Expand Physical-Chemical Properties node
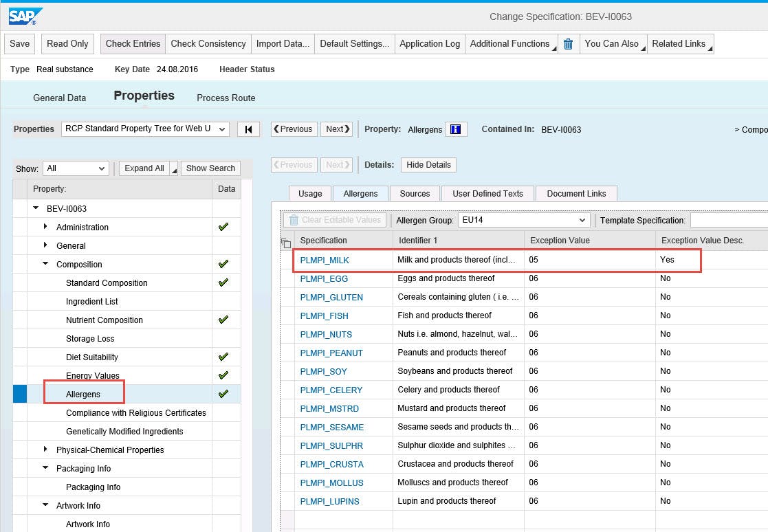The height and width of the screenshot is (532, 768). [x=45, y=450]
